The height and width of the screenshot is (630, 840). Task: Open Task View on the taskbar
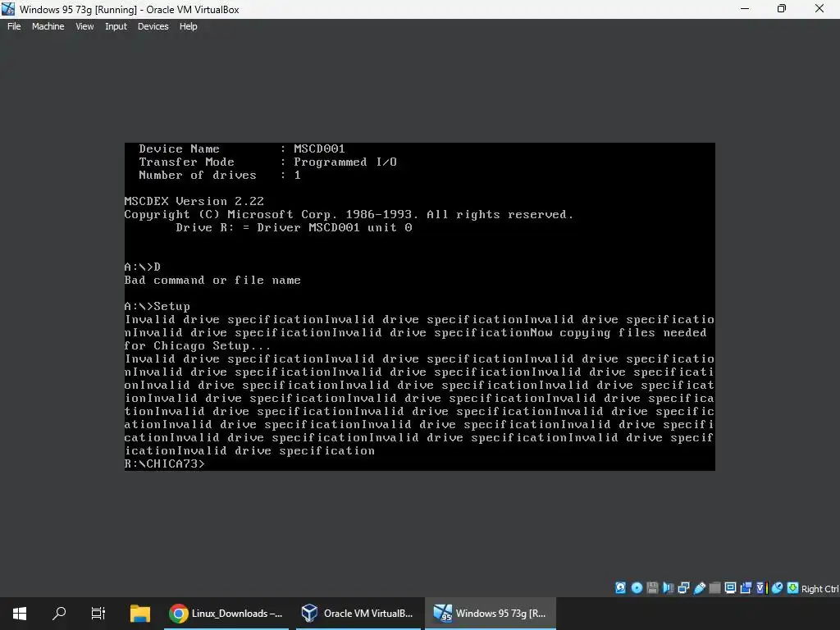(98, 614)
